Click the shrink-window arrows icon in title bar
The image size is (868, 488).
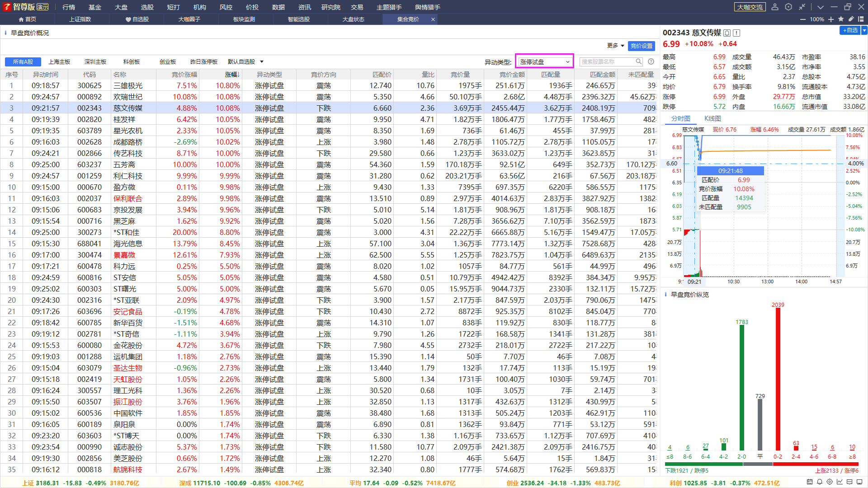pyautogui.click(x=802, y=7)
